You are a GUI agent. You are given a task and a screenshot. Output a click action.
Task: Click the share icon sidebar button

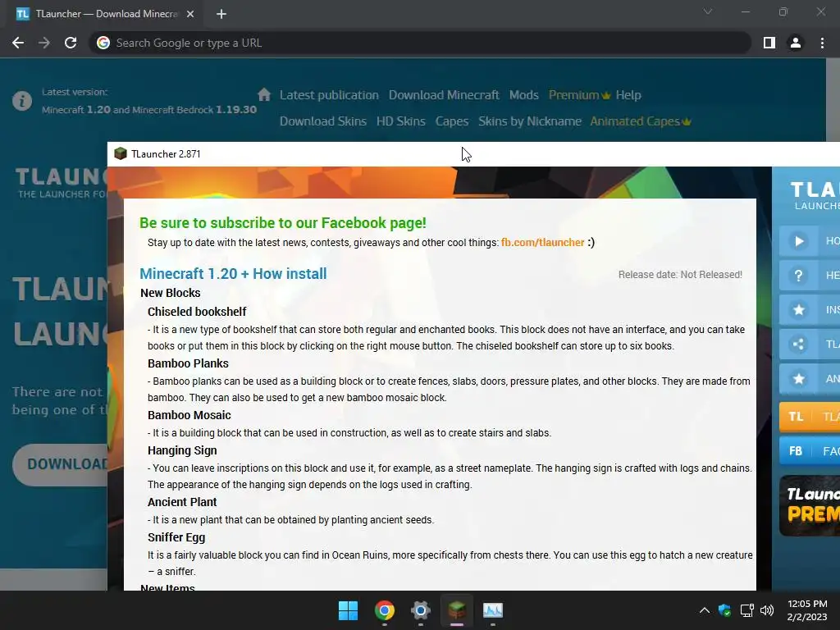[809, 344]
